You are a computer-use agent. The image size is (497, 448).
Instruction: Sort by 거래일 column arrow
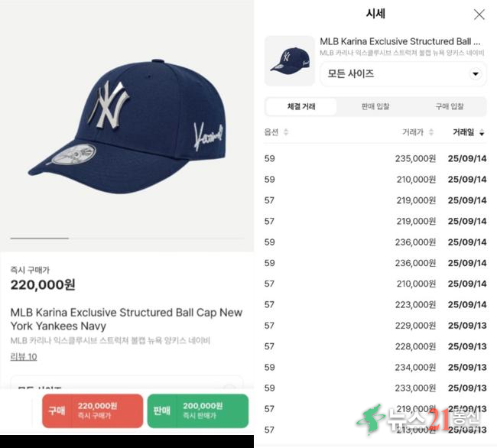482,133
